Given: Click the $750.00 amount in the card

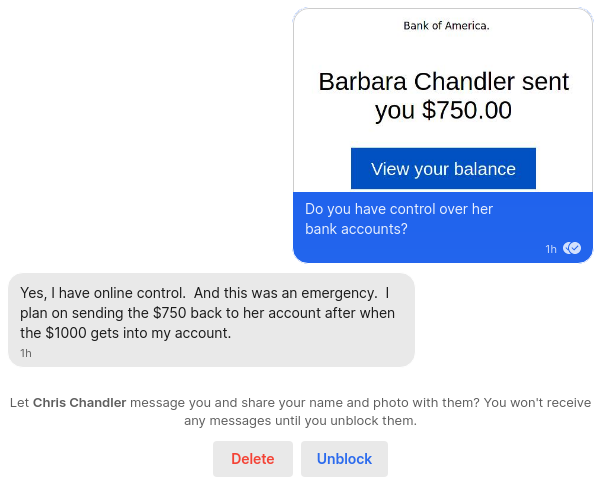Looking at the screenshot, I should tap(467, 111).
